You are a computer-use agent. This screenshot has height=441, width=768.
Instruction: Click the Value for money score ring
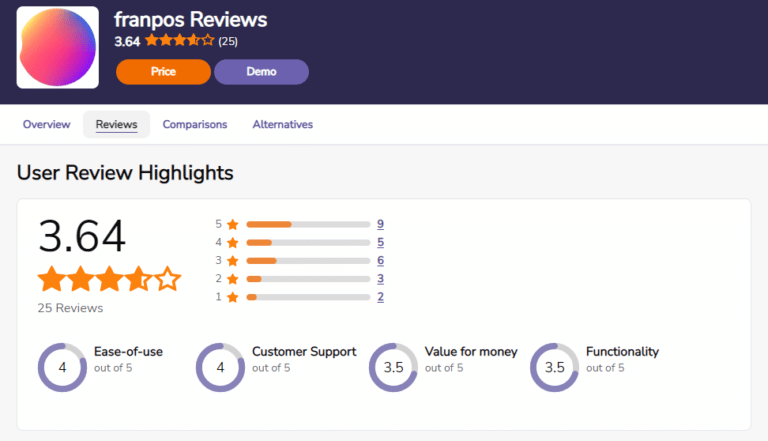tap(393, 368)
